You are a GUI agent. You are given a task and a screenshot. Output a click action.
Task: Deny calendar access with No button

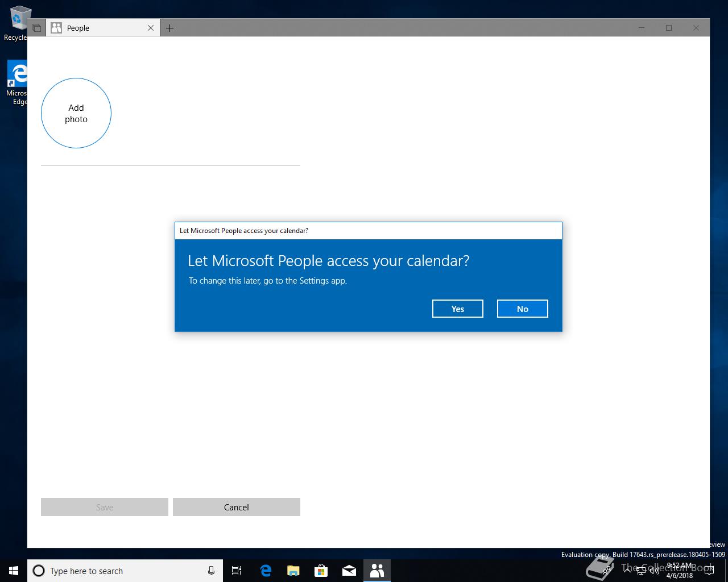pyautogui.click(x=523, y=309)
